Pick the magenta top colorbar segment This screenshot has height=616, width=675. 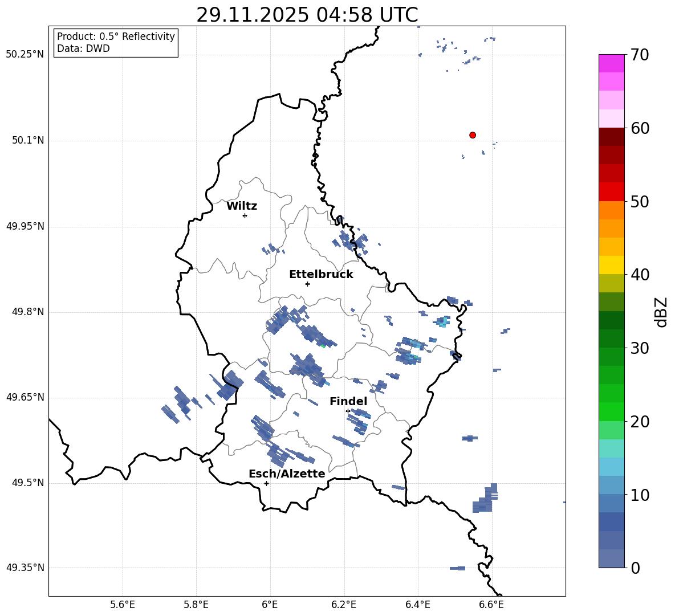611,63
